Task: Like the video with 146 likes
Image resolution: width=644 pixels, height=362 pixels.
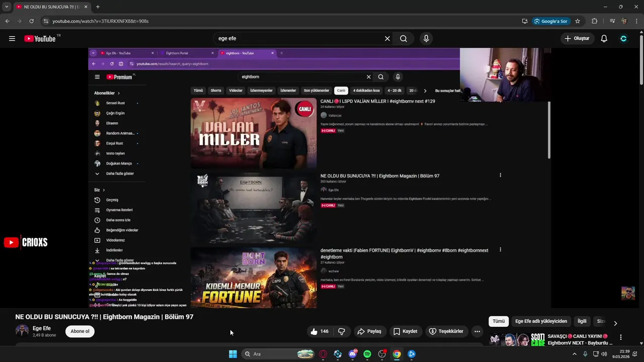Action: coord(319,331)
